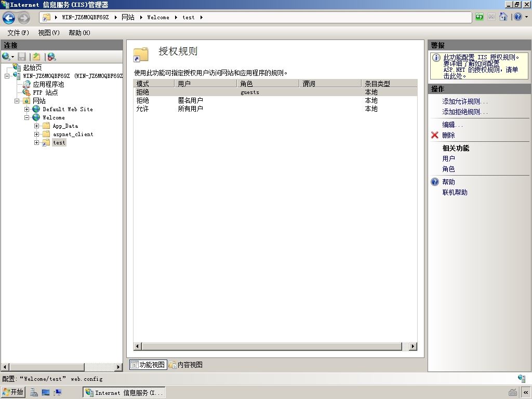Screen dimensions: 532x399
Task: Open the 文件(F) menu
Action: click(18, 33)
